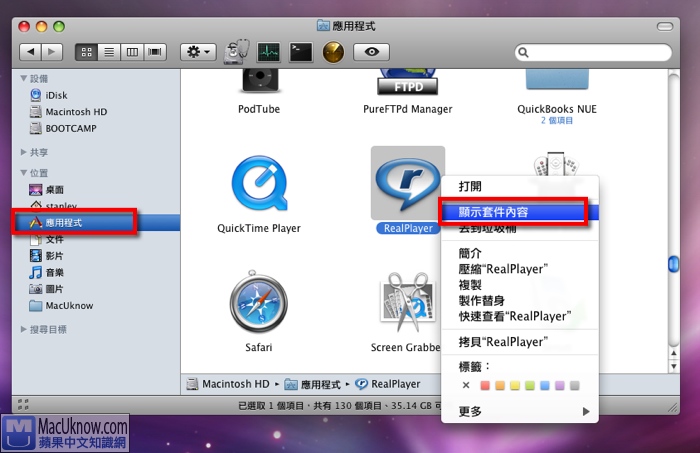Image resolution: width=700 pixels, height=453 pixels.
Task: Select the RealPlayer app icon
Action: [x=408, y=183]
